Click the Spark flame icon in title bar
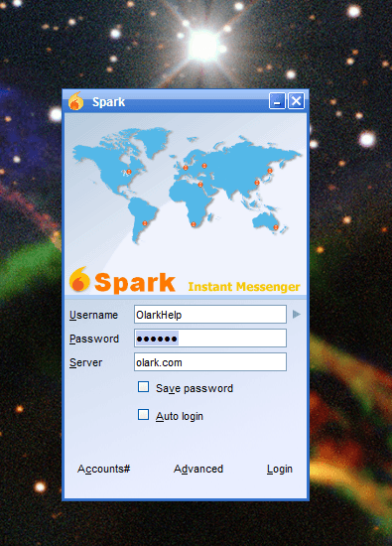Viewport: 392px width, 546px height. click(75, 101)
